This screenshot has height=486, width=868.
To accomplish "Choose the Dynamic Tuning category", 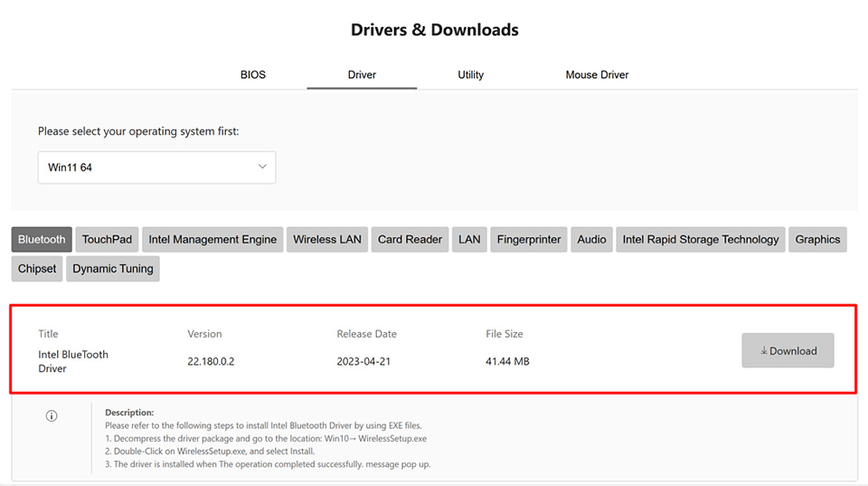I will coord(113,269).
